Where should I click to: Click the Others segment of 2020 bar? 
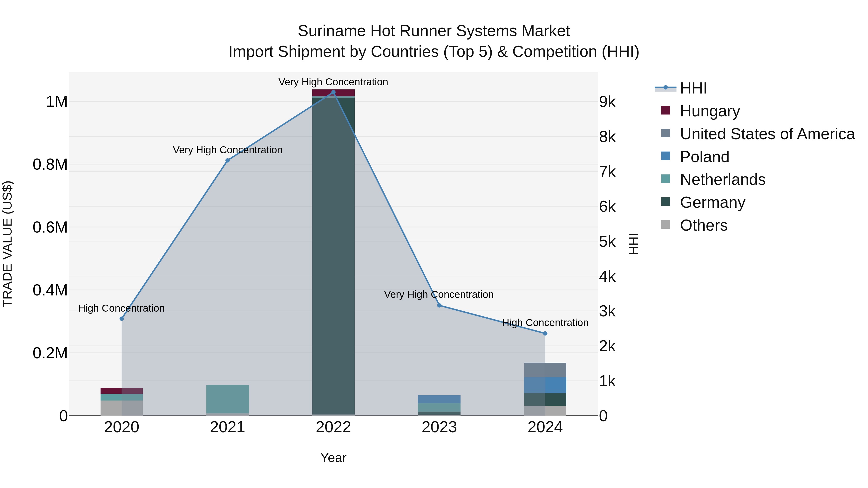tap(122, 408)
